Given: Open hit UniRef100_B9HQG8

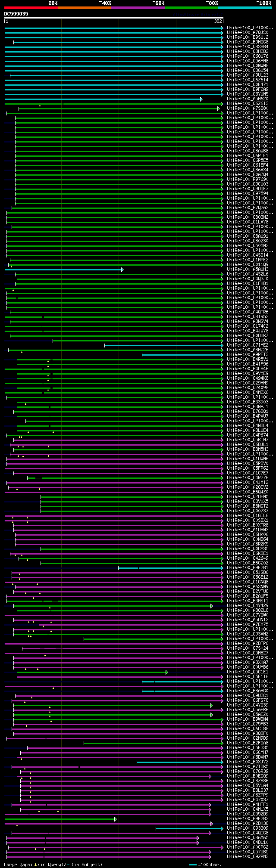Looking at the screenshot, I should coord(248,42).
